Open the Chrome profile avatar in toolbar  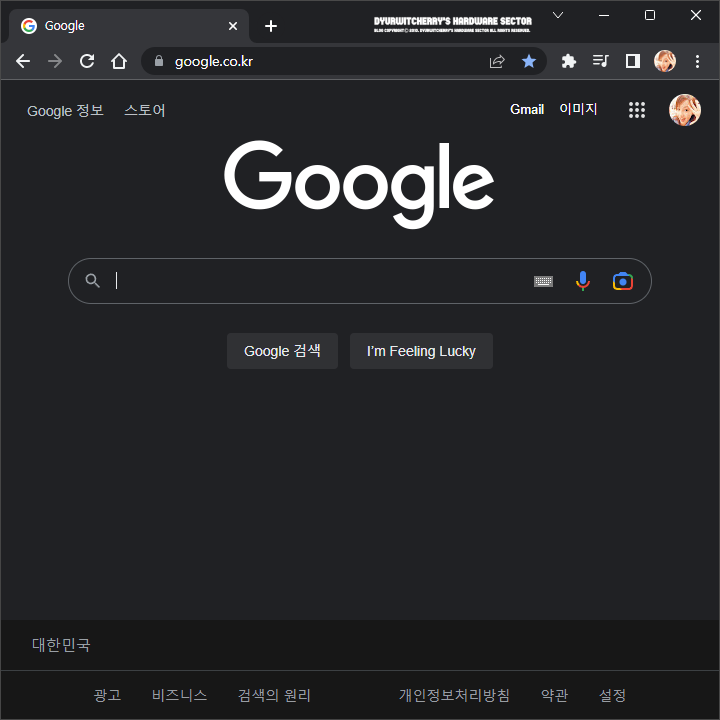click(665, 61)
